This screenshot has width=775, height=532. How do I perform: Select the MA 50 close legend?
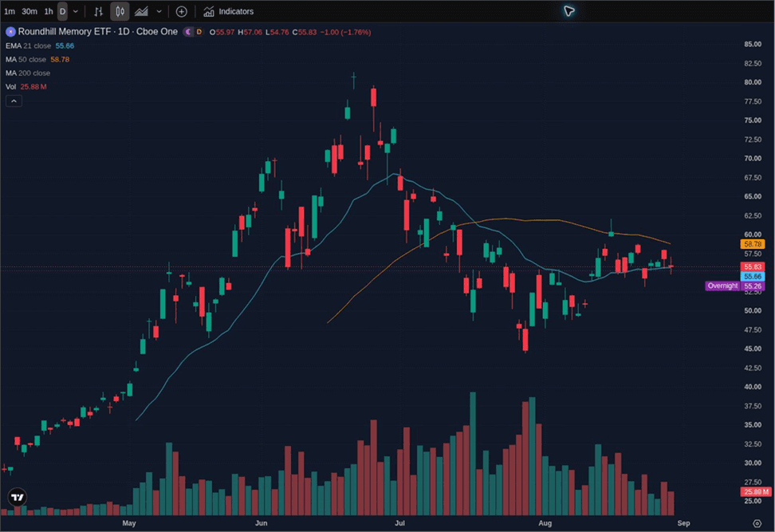click(x=26, y=59)
